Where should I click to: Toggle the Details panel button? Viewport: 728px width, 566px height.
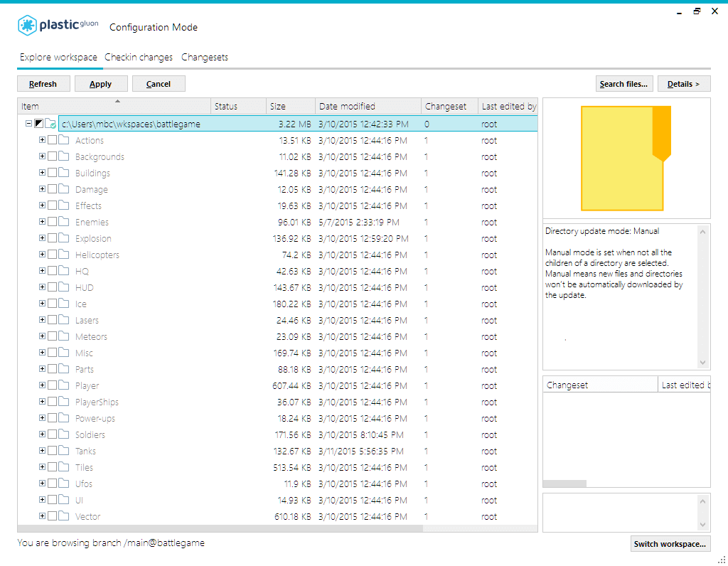[683, 84]
